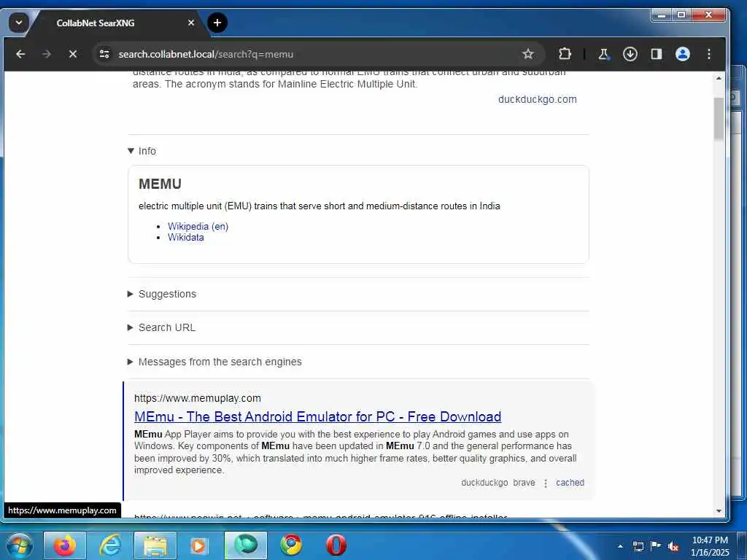The height and width of the screenshot is (560, 747).
Task: Click the browser back arrow
Action: pyautogui.click(x=20, y=54)
